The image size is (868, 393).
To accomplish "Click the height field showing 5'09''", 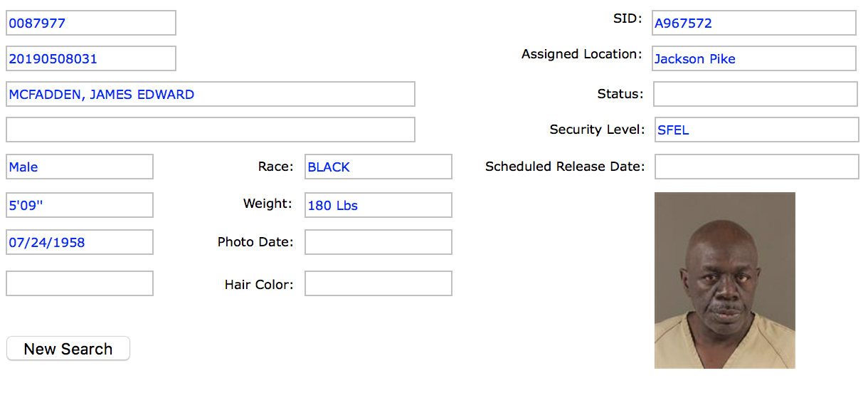I will pos(80,205).
